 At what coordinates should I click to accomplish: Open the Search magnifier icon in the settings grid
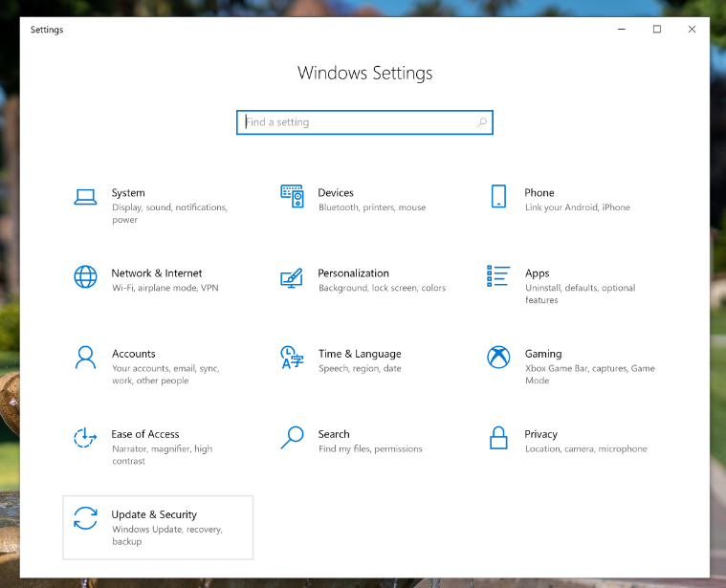coord(292,438)
